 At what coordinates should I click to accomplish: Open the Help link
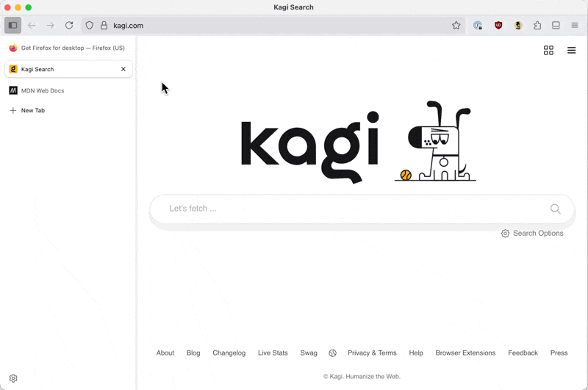tap(416, 353)
